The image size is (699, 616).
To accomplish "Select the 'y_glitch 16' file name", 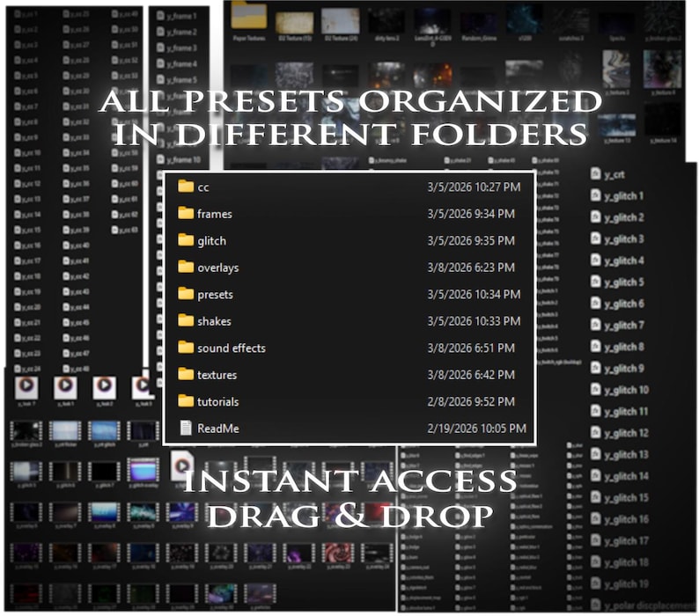I will click(626, 520).
